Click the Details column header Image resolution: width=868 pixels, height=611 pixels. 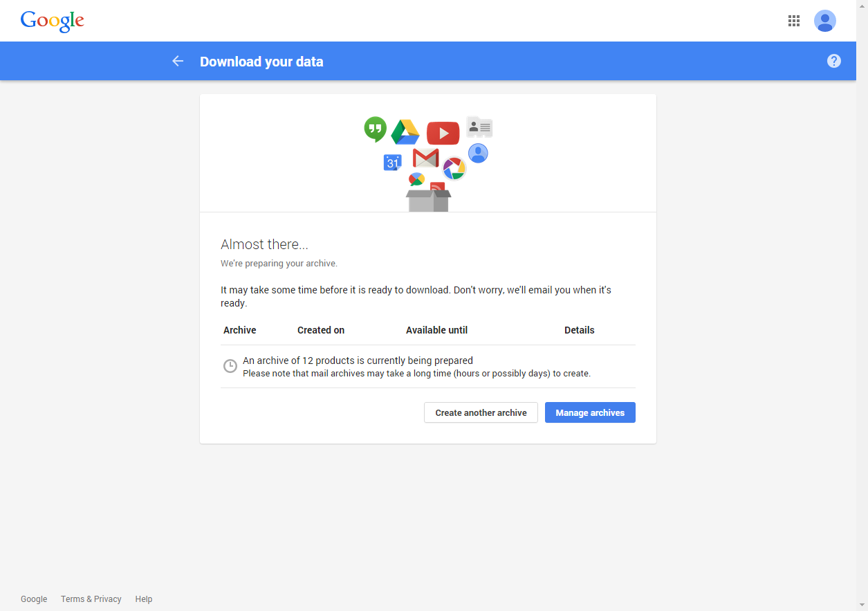coord(580,330)
